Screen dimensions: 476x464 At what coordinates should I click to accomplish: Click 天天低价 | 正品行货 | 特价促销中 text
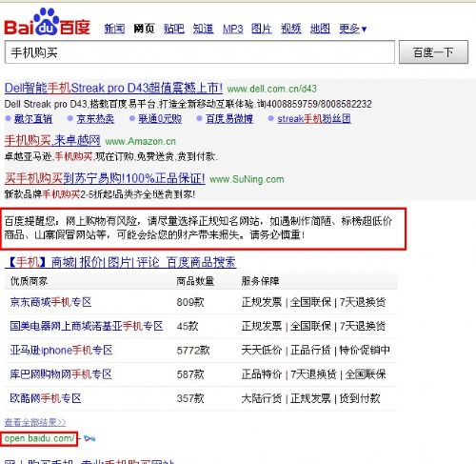coord(316,351)
